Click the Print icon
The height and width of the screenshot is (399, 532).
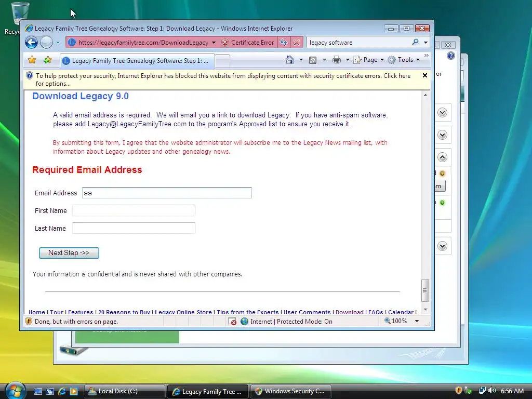[x=337, y=60]
